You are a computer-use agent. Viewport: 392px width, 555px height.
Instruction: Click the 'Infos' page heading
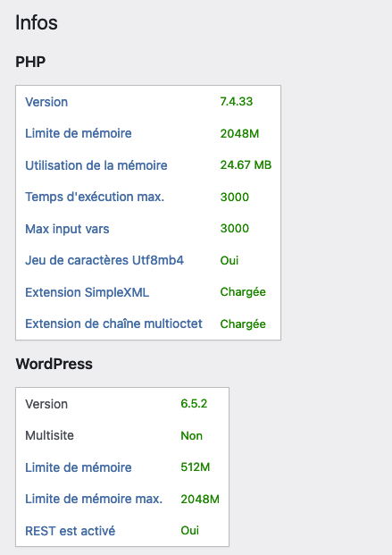[37, 22]
